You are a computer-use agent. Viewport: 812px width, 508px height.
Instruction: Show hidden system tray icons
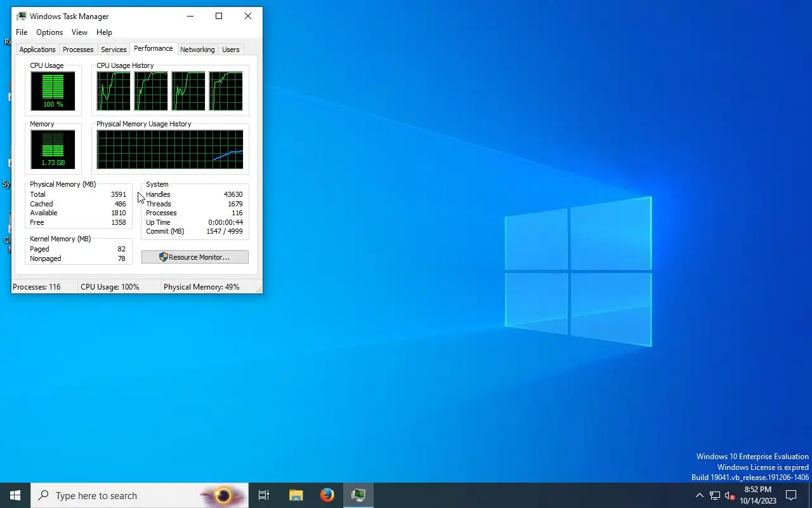(699, 495)
